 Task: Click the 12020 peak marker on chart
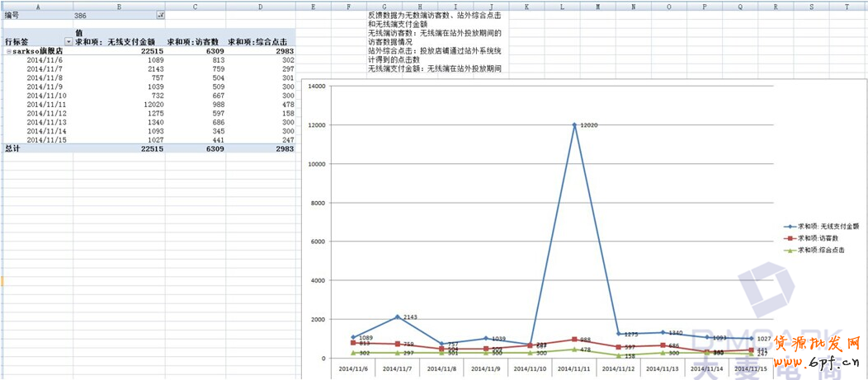pos(574,125)
